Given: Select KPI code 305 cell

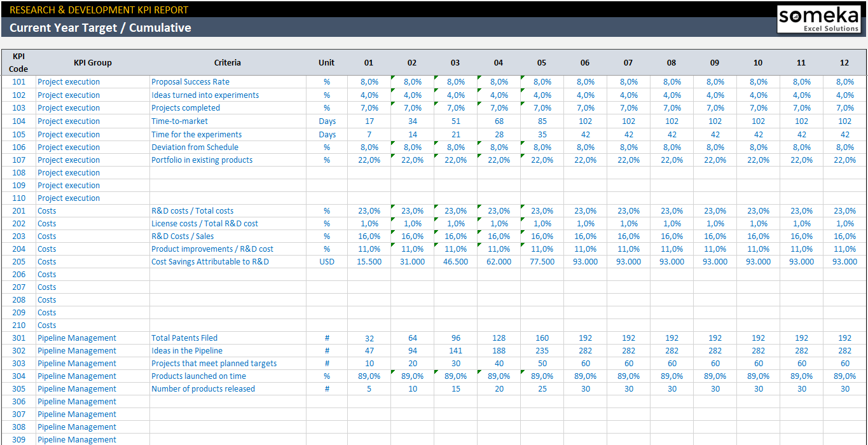Looking at the screenshot, I should 18,388.
